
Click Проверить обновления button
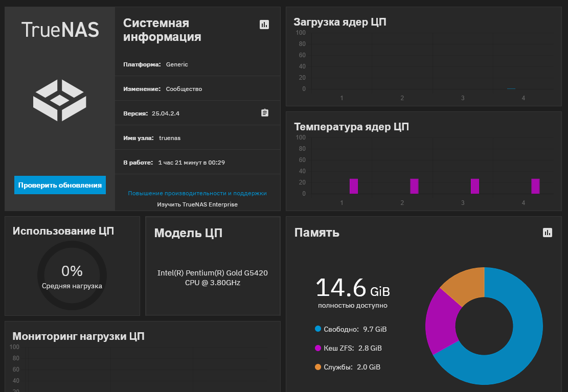(x=60, y=185)
